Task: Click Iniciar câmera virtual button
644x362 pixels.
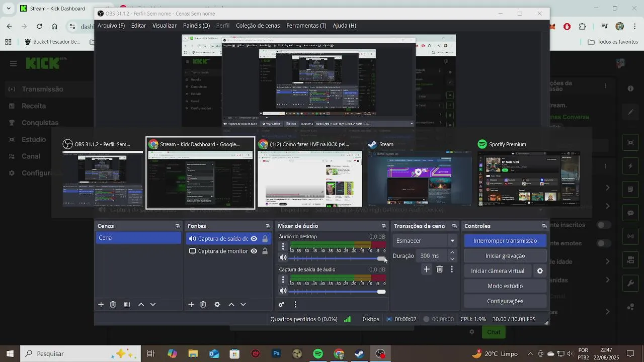Action: (x=498, y=271)
